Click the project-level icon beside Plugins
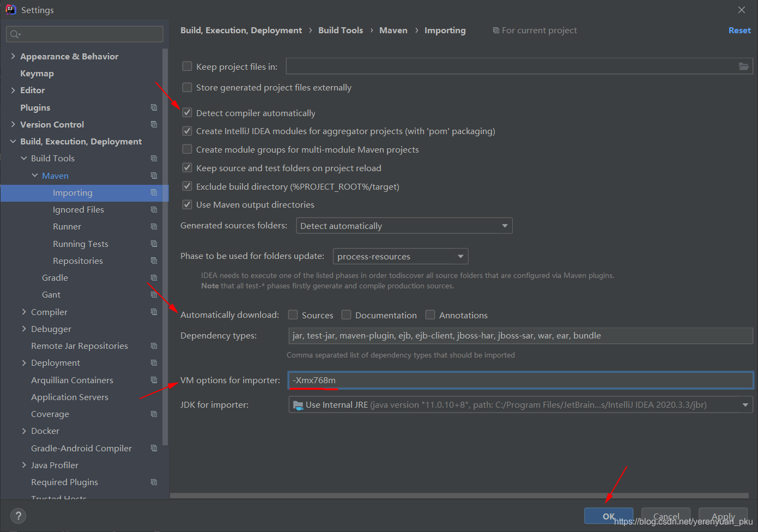This screenshot has height=532, width=758. click(154, 107)
